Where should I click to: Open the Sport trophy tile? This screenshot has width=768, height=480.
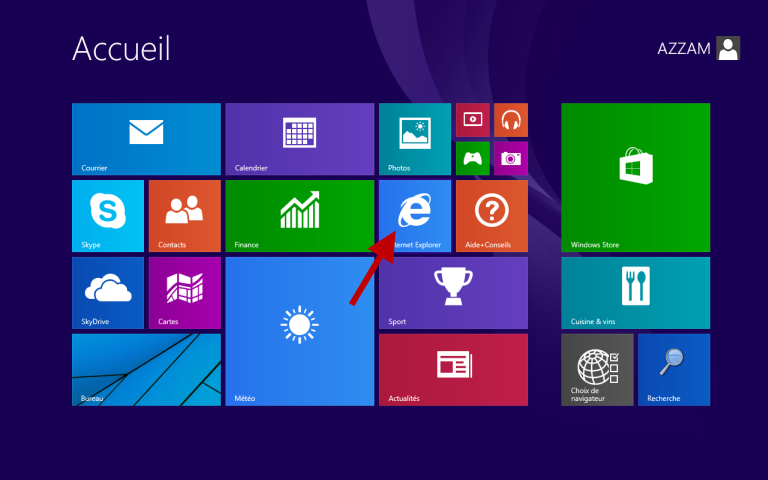[454, 293]
